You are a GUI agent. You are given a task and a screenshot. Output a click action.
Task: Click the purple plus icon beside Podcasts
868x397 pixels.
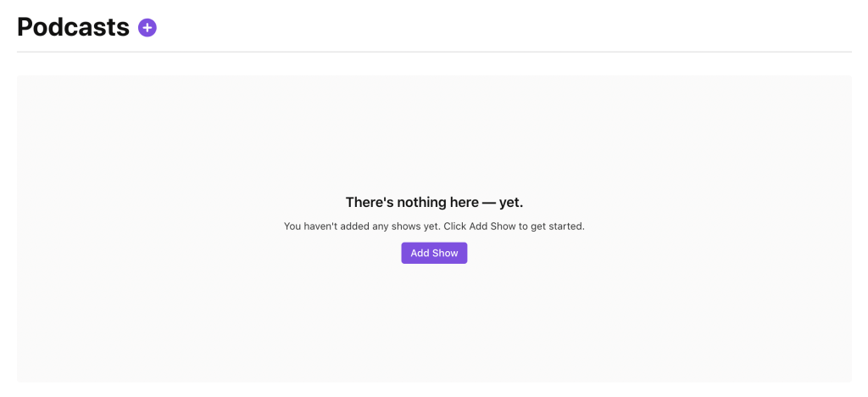(147, 28)
